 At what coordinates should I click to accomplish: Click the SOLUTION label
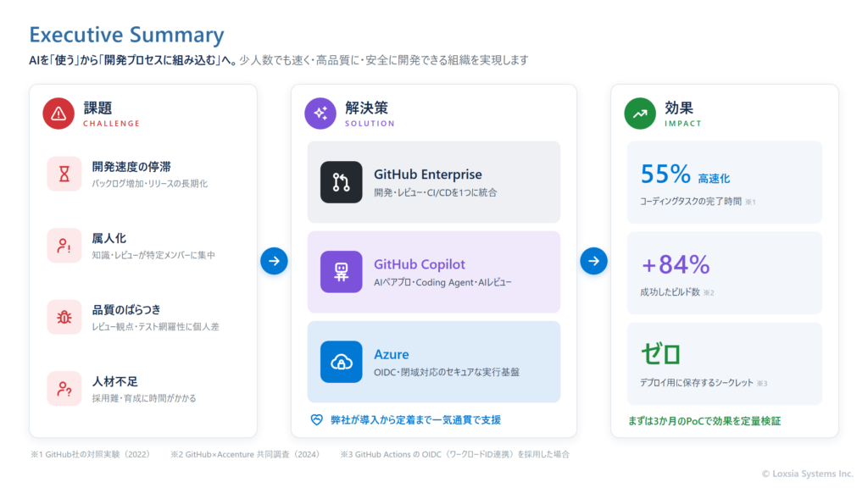tap(370, 124)
